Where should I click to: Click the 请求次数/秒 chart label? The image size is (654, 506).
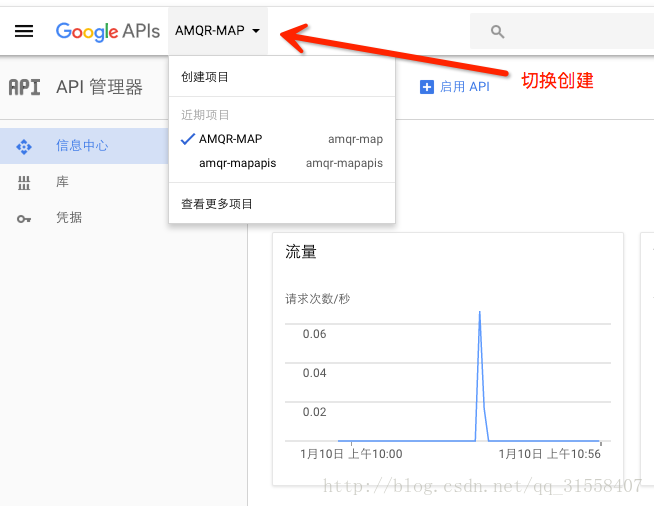pyautogui.click(x=317, y=299)
